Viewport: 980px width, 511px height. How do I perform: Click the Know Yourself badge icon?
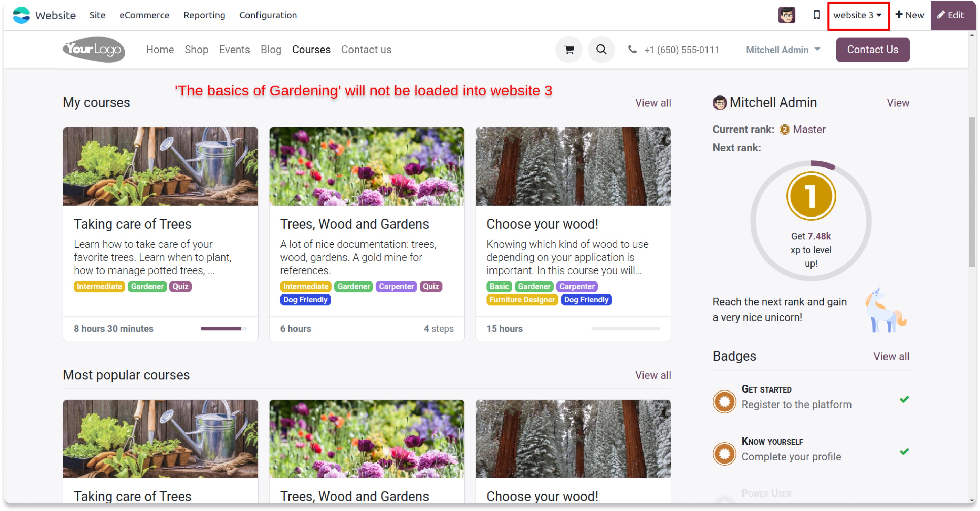(724, 453)
